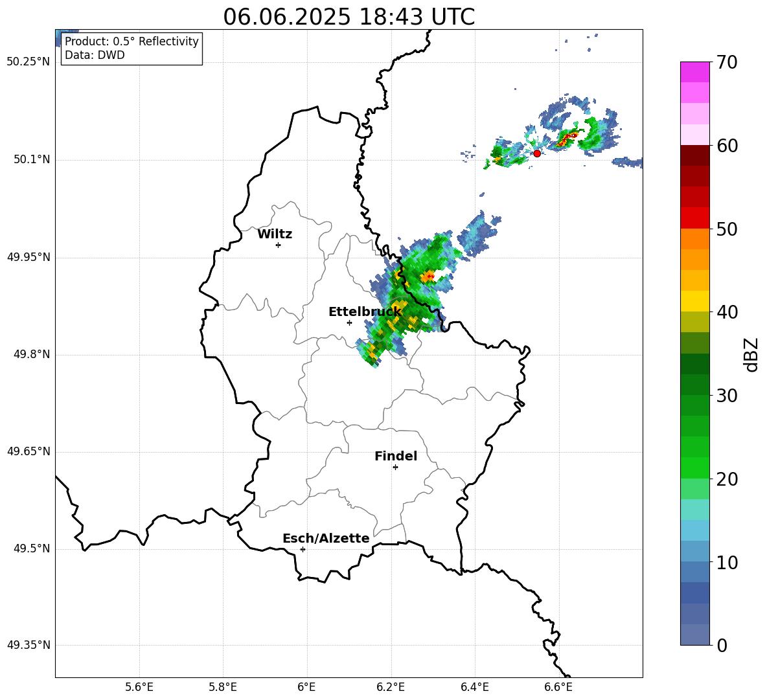
Task: Click the 6.6°E longitude label
Action: (x=558, y=687)
